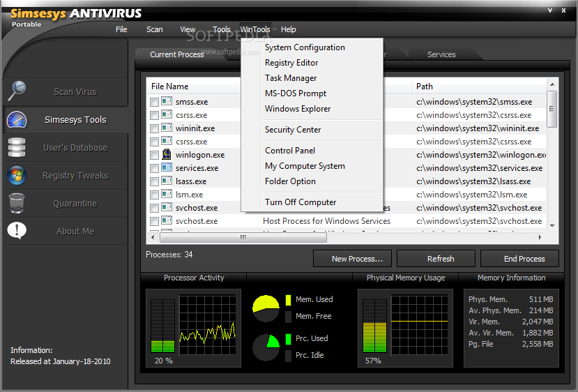Click the processor used pie chart
This screenshot has height=392, width=578.
coord(266,347)
